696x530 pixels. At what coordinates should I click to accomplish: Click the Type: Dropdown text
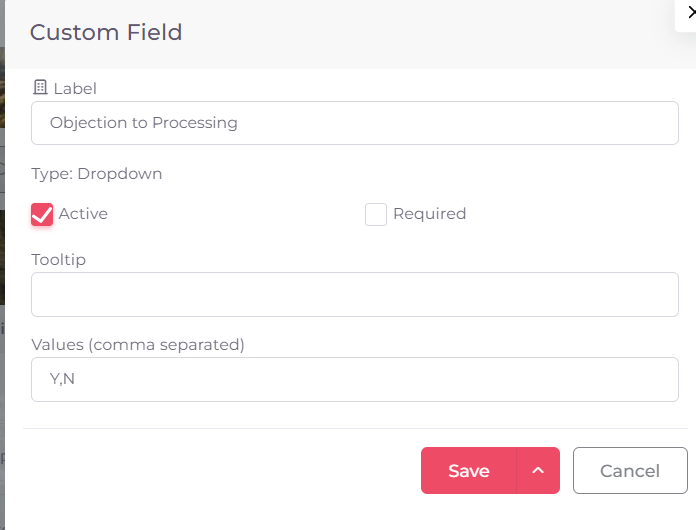pos(96,174)
